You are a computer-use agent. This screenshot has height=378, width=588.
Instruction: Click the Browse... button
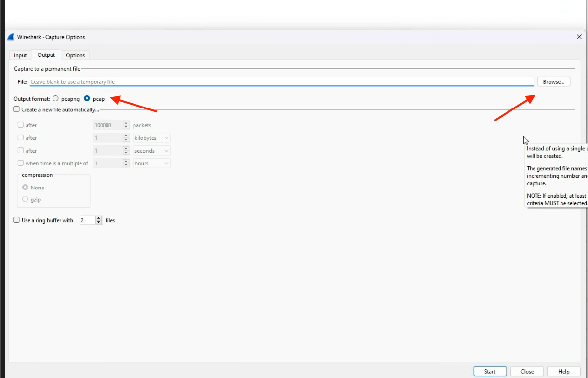point(554,82)
